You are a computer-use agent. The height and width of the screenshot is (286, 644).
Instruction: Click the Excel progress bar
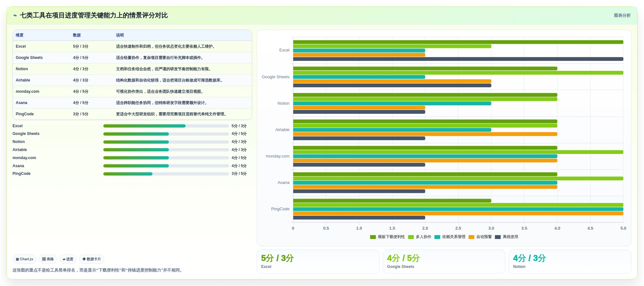pyautogui.click(x=166, y=126)
